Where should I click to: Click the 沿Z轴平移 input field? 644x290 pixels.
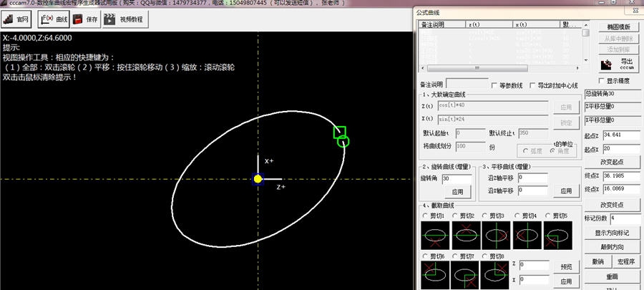(x=532, y=178)
